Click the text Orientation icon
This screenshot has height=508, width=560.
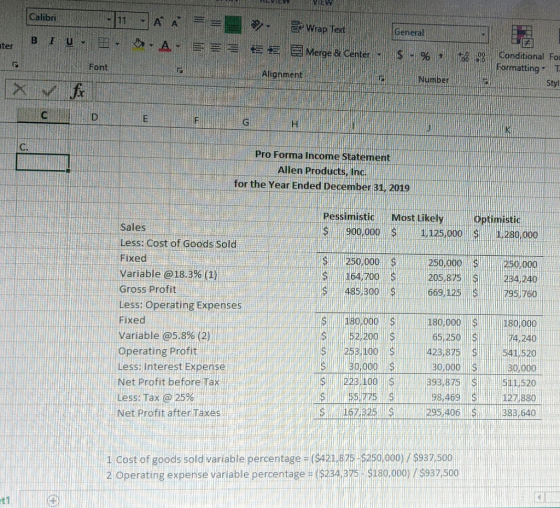pos(256,25)
